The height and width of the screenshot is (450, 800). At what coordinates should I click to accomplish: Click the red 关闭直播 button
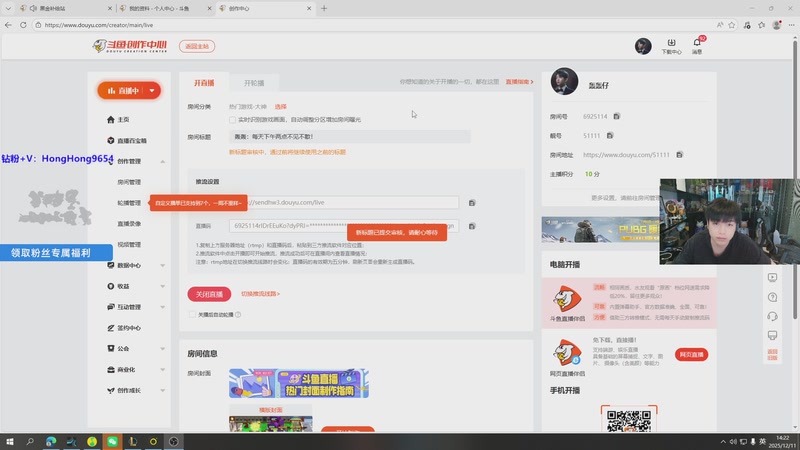(208, 294)
